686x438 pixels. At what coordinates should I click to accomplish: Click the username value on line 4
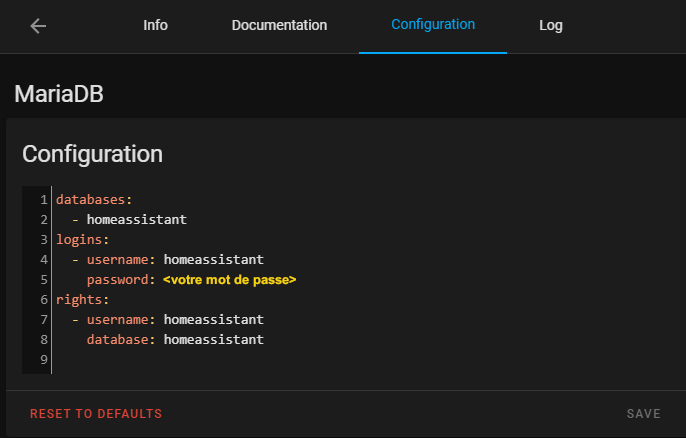pyautogui.click(x=214, y=259)
